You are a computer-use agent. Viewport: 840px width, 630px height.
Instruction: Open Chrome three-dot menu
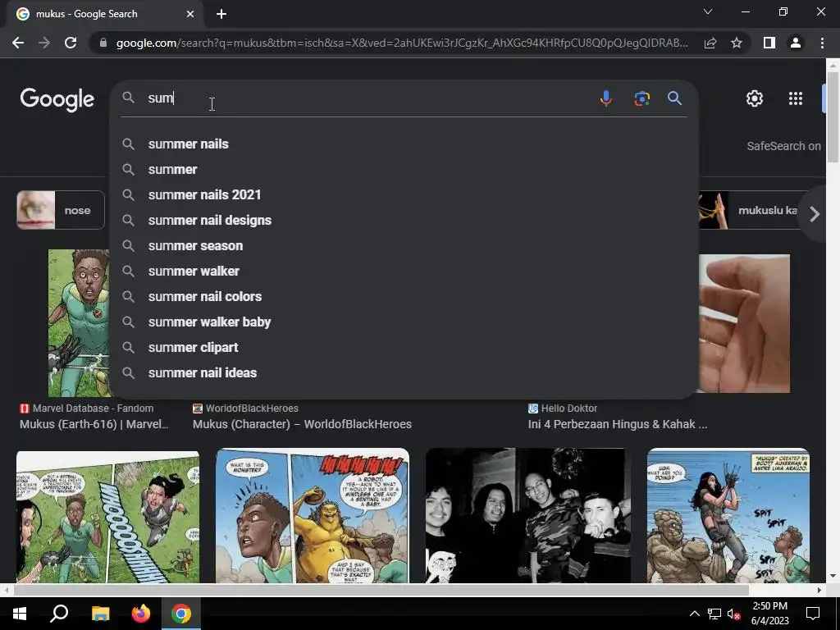point(822,43)
